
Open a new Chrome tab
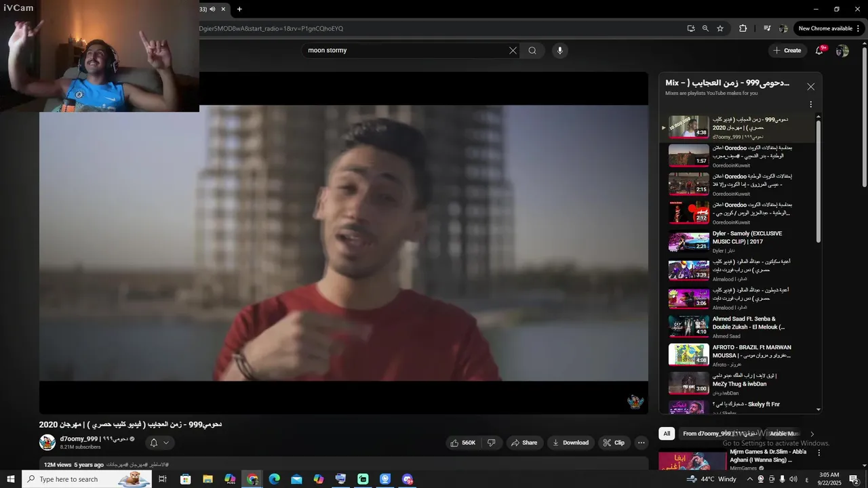pos(239,9)
